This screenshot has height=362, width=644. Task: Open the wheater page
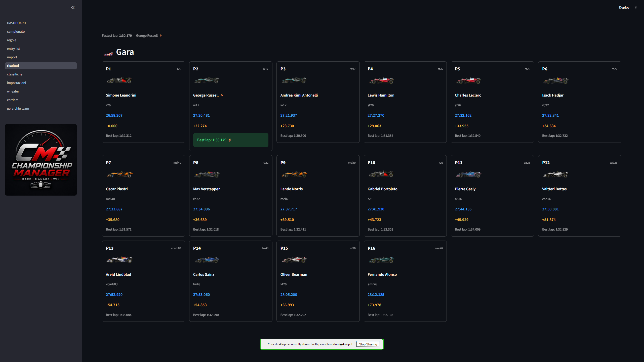41,91
